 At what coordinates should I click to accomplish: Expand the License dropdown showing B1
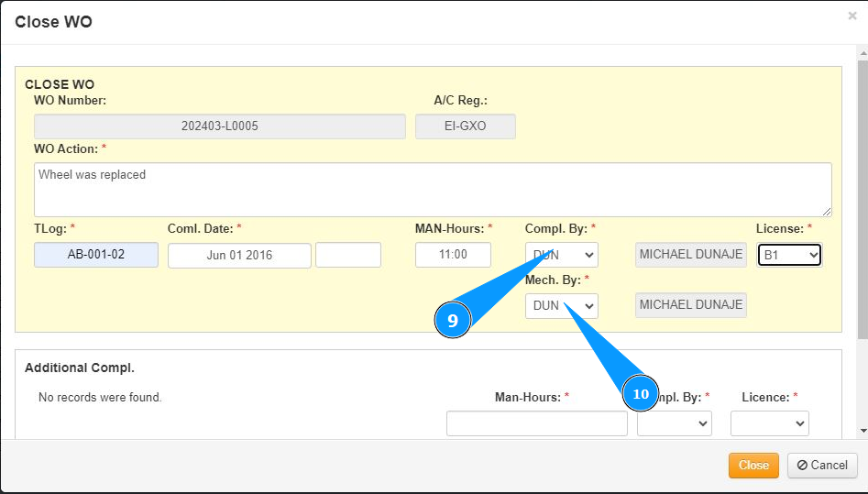point(788,255)
